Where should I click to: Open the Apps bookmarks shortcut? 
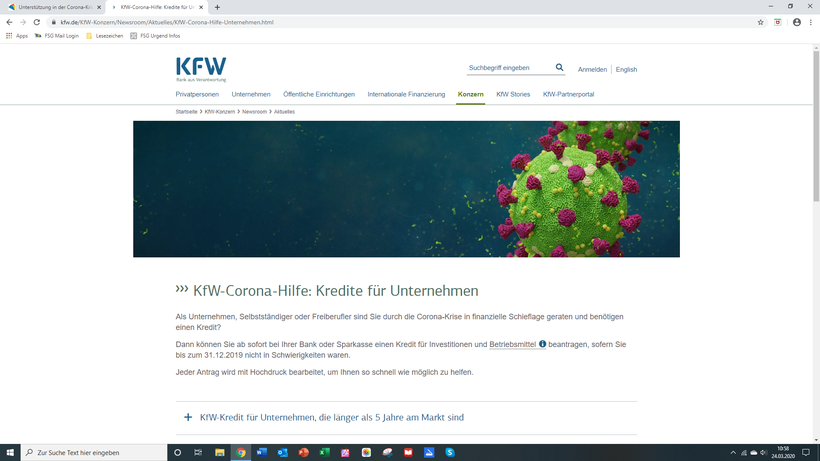[17, 36]
